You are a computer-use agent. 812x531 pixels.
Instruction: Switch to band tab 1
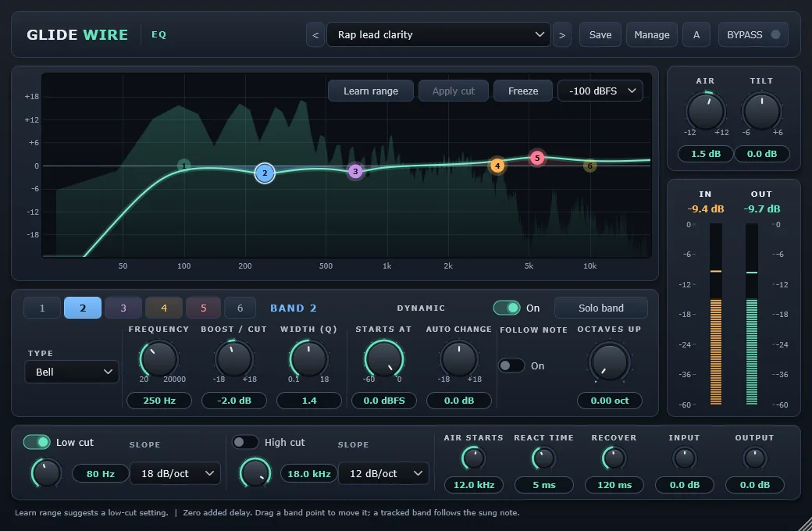[42, 308]
